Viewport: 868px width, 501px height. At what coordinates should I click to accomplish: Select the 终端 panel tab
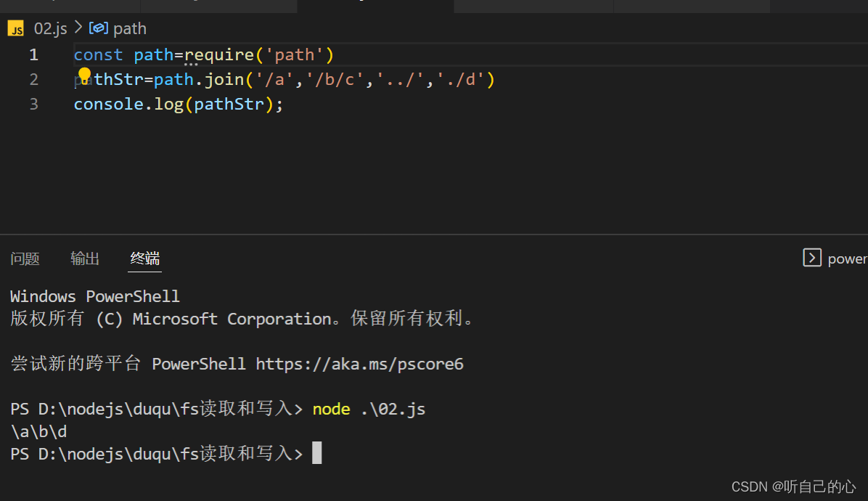tap(145, 258)
